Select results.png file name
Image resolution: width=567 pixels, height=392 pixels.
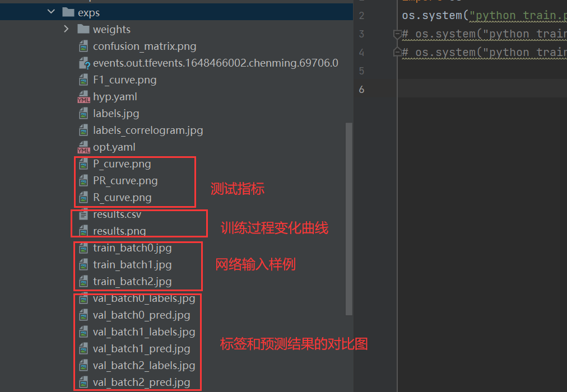(119, 231)
